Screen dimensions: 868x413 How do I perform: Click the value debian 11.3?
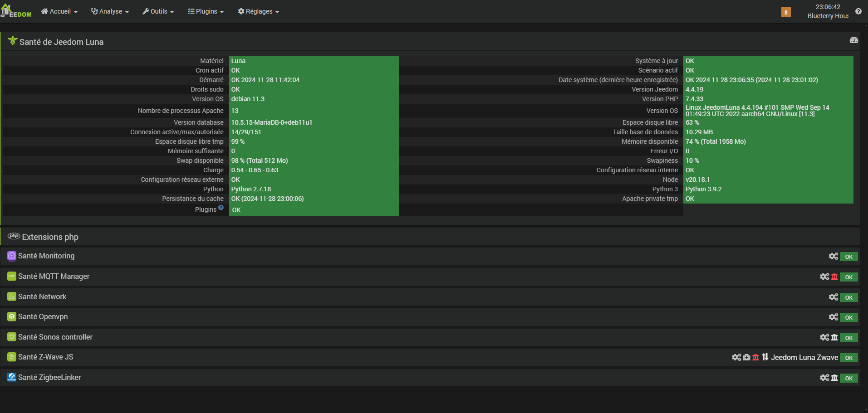point(248,99)
